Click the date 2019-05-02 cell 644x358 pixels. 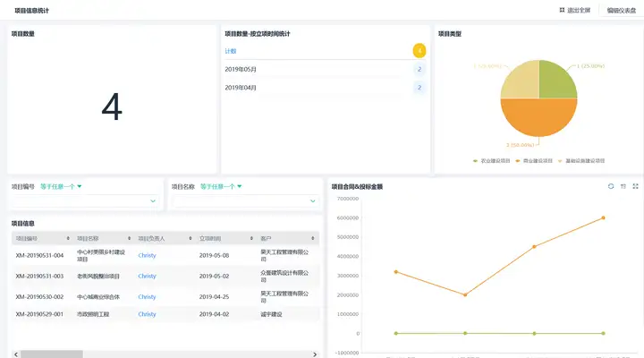point(214,276)
